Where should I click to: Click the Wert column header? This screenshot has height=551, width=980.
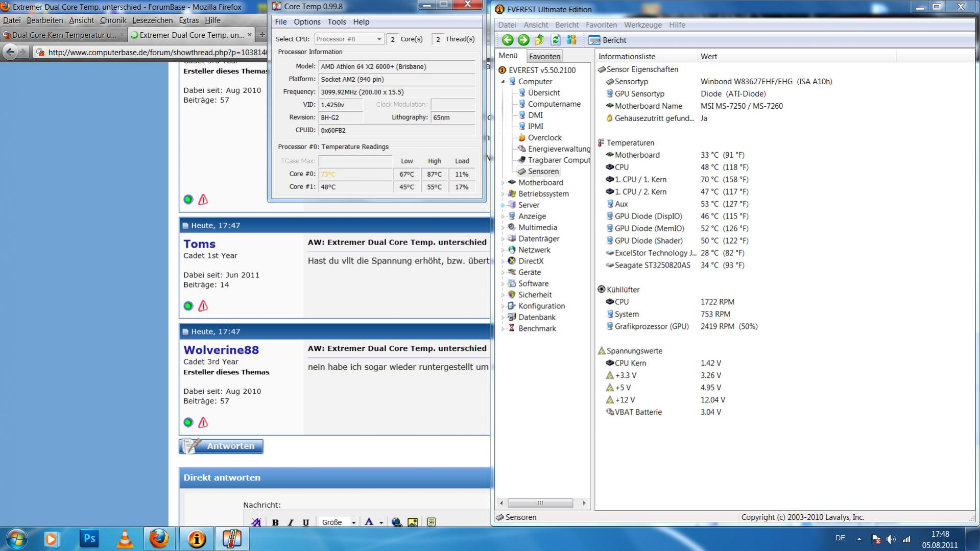click(797, 56)
